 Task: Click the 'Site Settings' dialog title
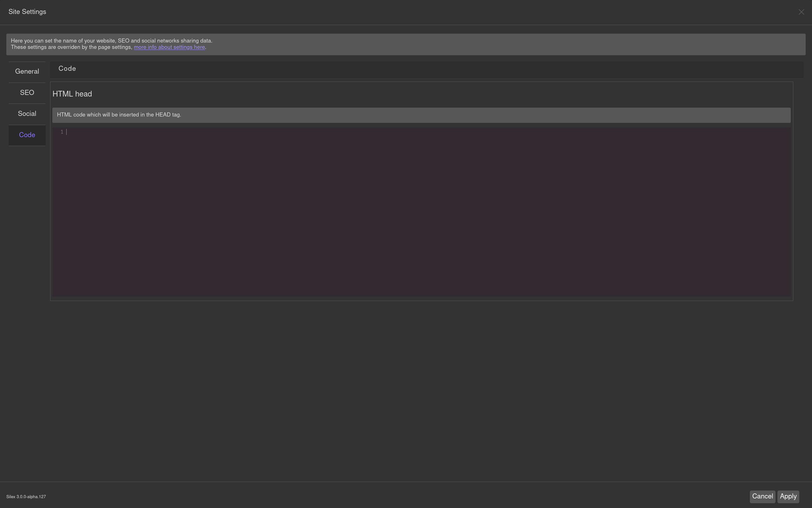coord(27,12)
